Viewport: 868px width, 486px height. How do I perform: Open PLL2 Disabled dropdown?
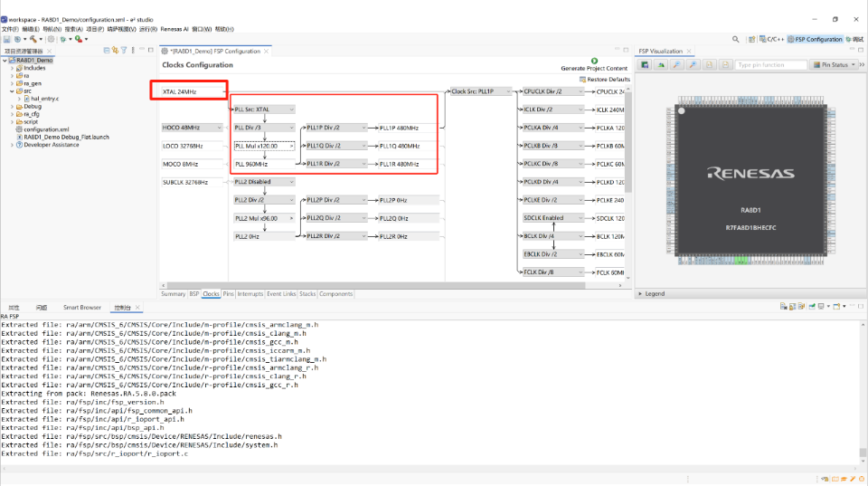click(264, 182)
